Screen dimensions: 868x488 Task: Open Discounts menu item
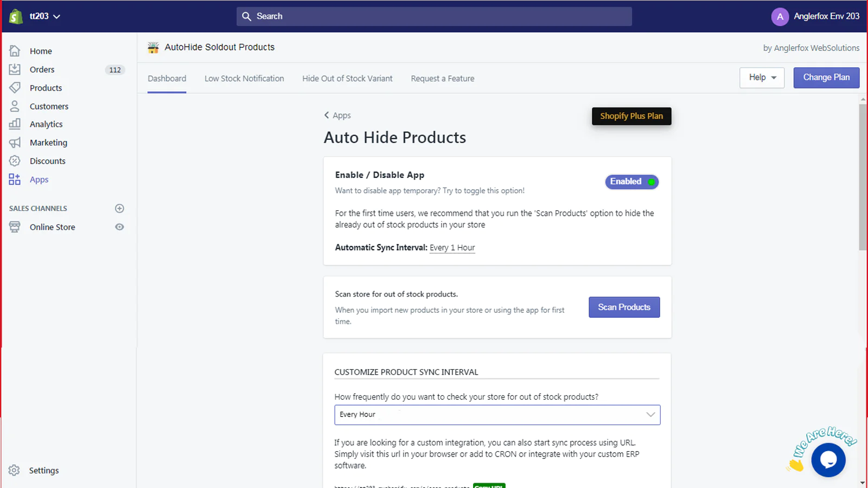tap(47, 161)
